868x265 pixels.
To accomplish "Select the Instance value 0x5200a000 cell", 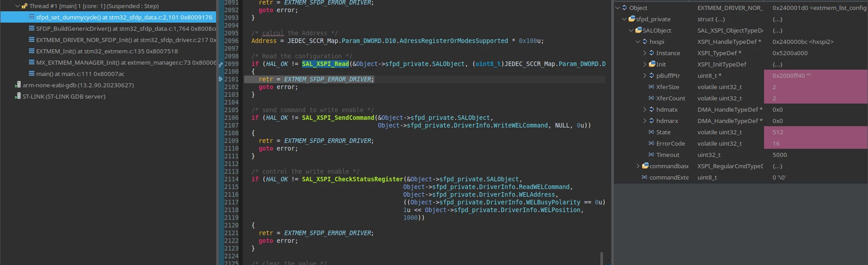I will [x=816, y=53].
